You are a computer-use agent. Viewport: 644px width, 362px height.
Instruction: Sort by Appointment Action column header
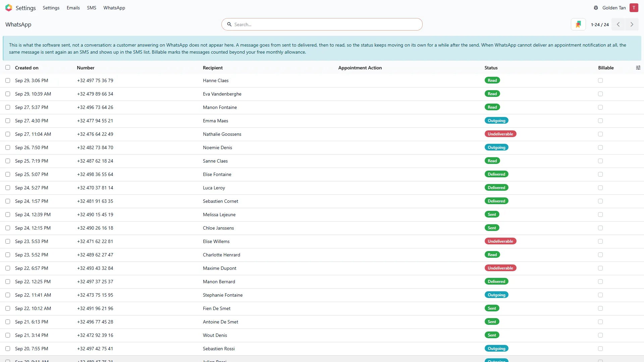(x=360, y=68)
